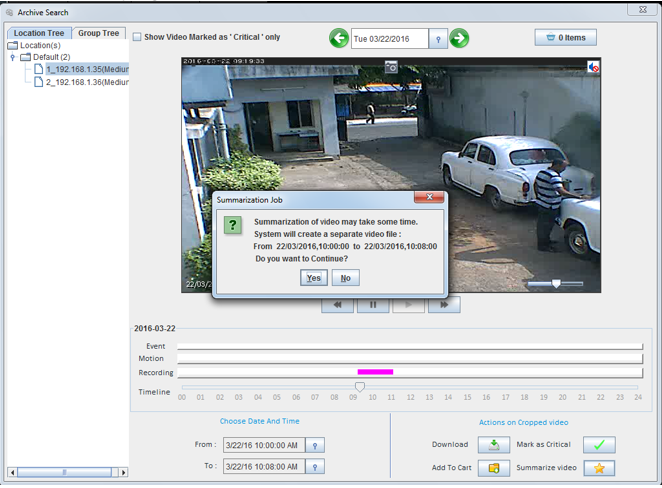Click the Motion timeline bar
Screen dimensions: 662x488
click(x=410, y=359)
